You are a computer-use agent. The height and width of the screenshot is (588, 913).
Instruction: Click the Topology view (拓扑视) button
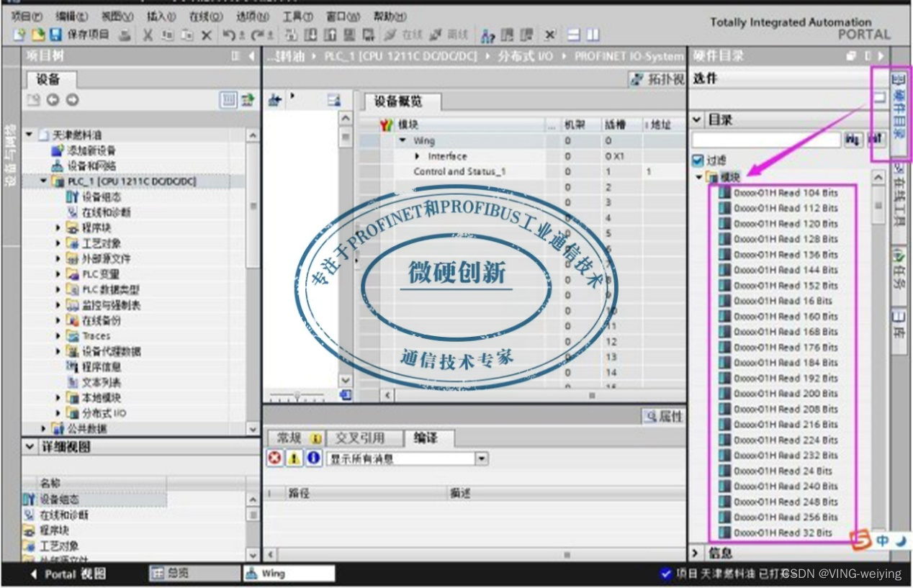click(656, 79)
